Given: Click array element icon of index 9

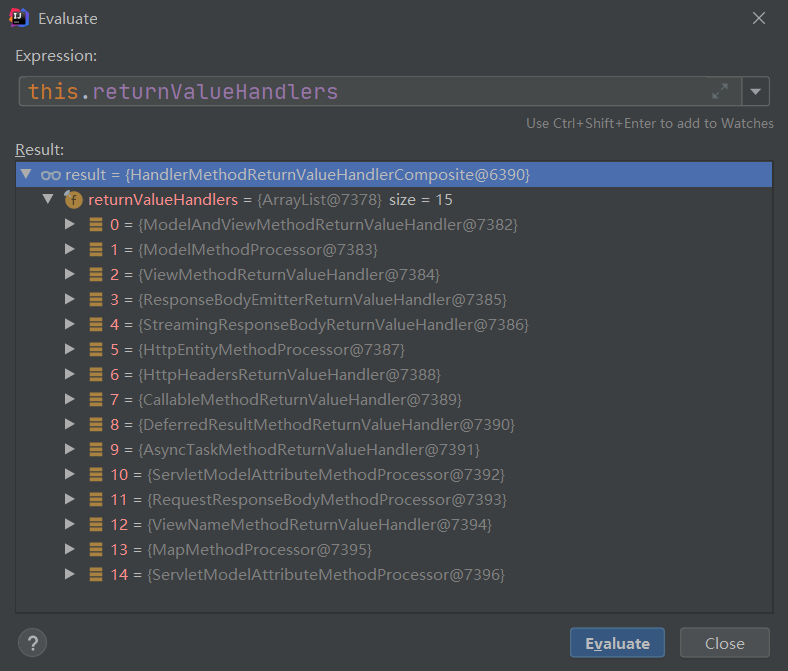Looking at the screenshot, I should tap(96, 449).
